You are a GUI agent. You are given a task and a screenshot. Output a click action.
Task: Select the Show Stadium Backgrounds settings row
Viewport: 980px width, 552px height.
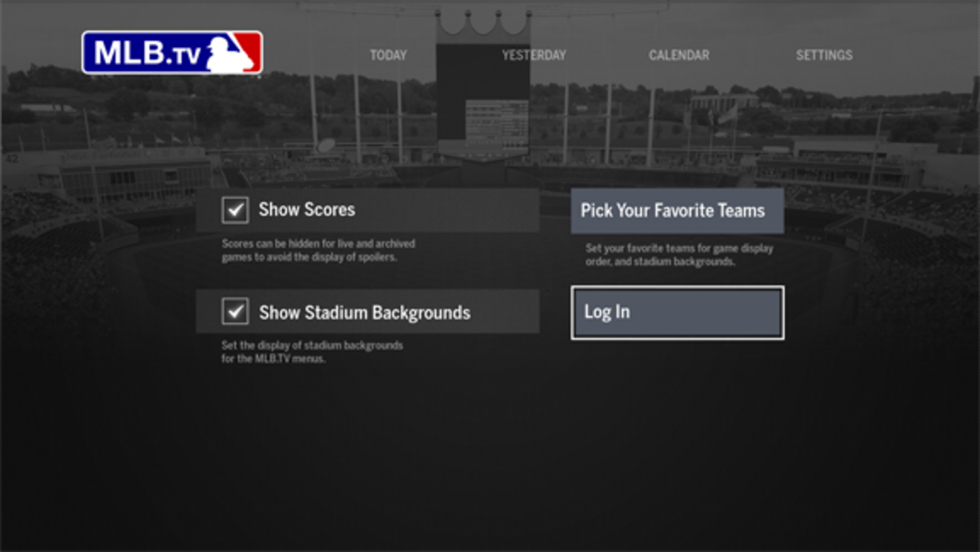368,312
